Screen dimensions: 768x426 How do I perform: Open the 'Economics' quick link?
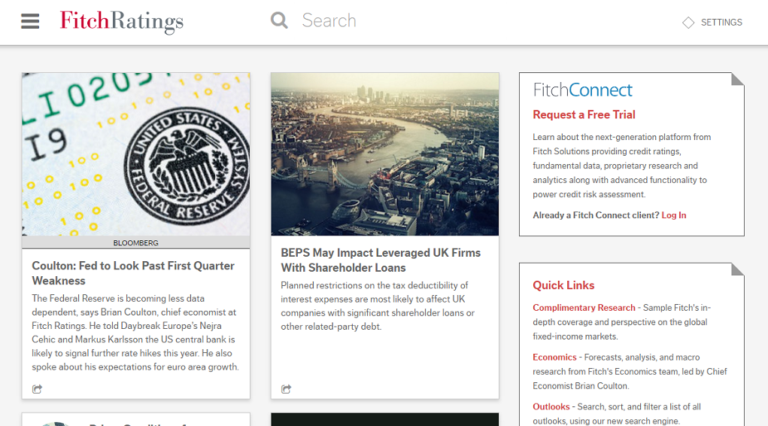[x=554, y=357]
